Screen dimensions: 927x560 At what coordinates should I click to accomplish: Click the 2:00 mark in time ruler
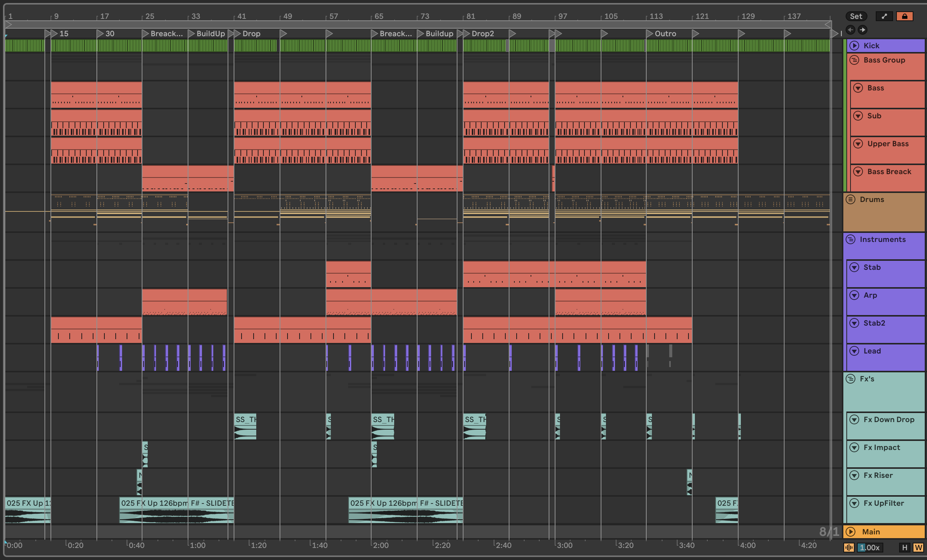tap(380, 545)
